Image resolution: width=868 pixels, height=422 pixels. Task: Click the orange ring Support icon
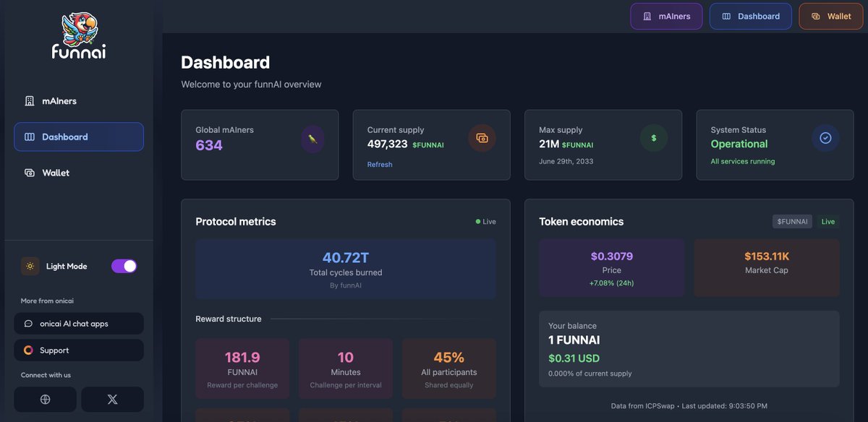(x=28, y=350)
